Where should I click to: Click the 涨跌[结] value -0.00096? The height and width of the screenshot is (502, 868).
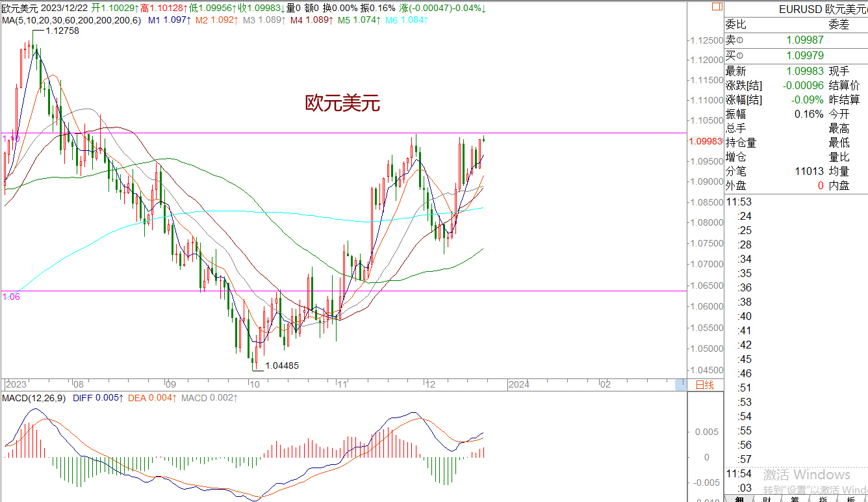pos(803,85)
